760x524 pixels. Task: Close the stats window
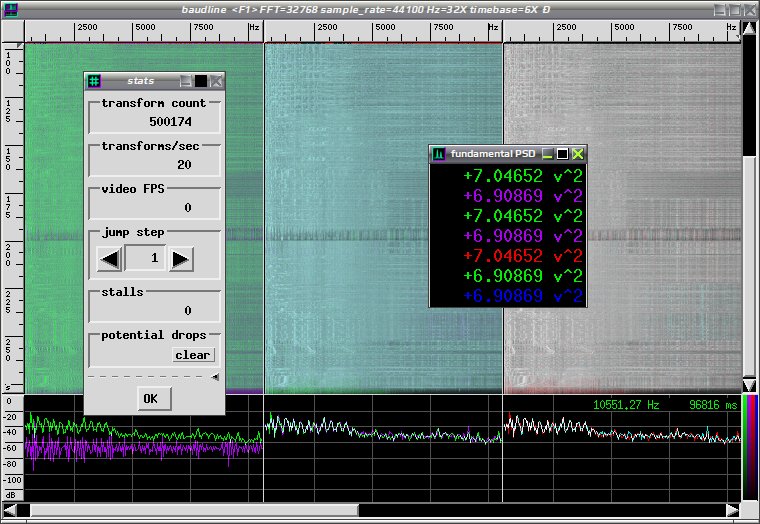click(216, 81)
